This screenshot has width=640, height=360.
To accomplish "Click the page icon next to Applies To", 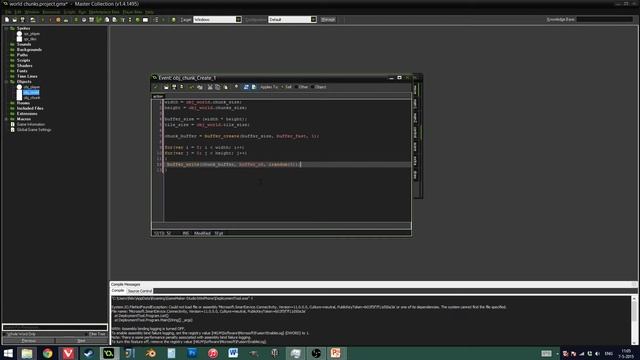I will (254, 87).
